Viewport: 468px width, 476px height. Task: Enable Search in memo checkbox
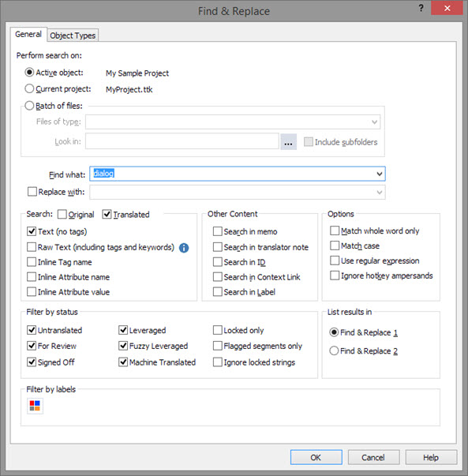click(217, 231)
